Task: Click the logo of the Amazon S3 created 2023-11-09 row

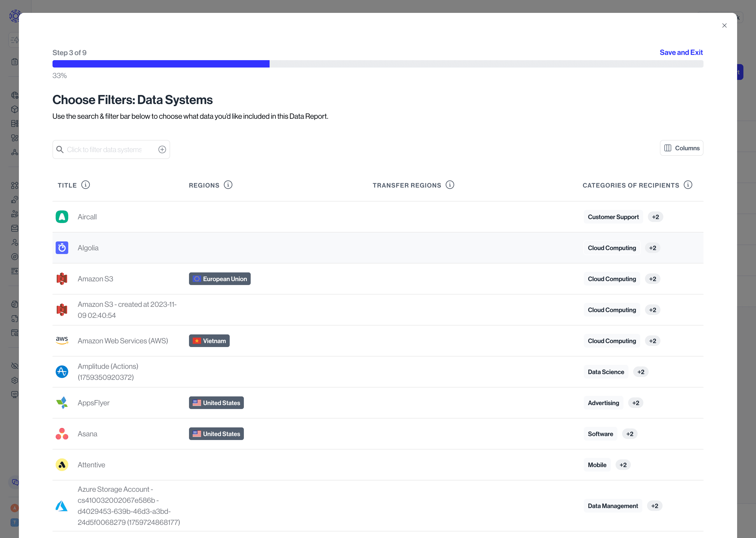Action: [62, 310]
